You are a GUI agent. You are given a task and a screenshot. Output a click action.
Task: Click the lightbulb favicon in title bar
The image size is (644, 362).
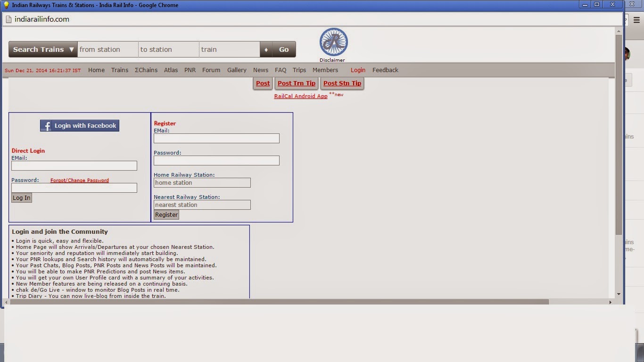(6, 5)
